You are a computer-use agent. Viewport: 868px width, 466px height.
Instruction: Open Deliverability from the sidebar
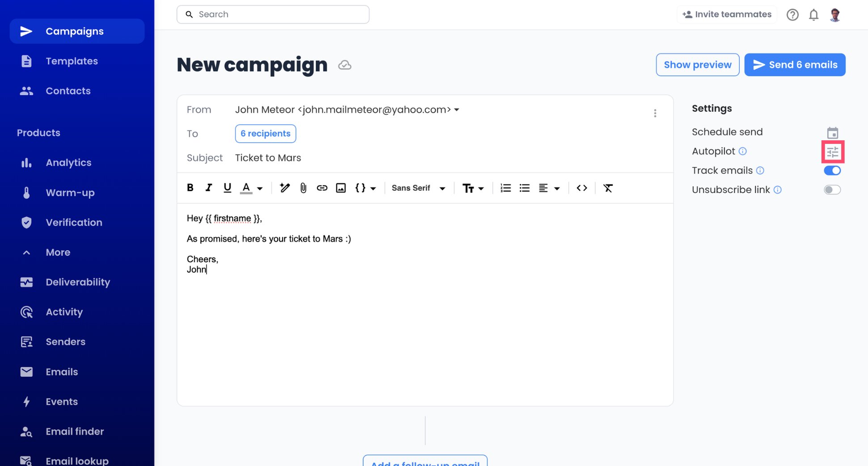pyautogui.click(x=77, y=282)
